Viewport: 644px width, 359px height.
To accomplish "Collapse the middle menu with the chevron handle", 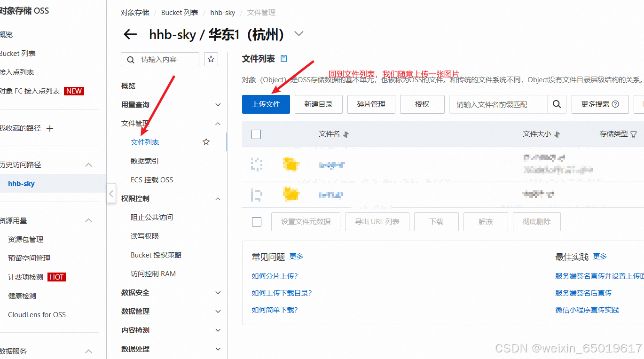I will [111, 193].
